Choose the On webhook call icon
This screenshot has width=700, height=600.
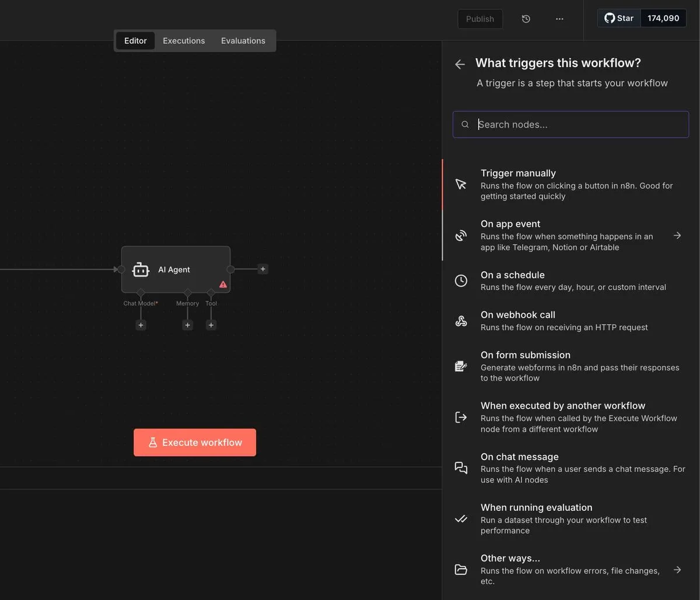[x=461, y=321]
